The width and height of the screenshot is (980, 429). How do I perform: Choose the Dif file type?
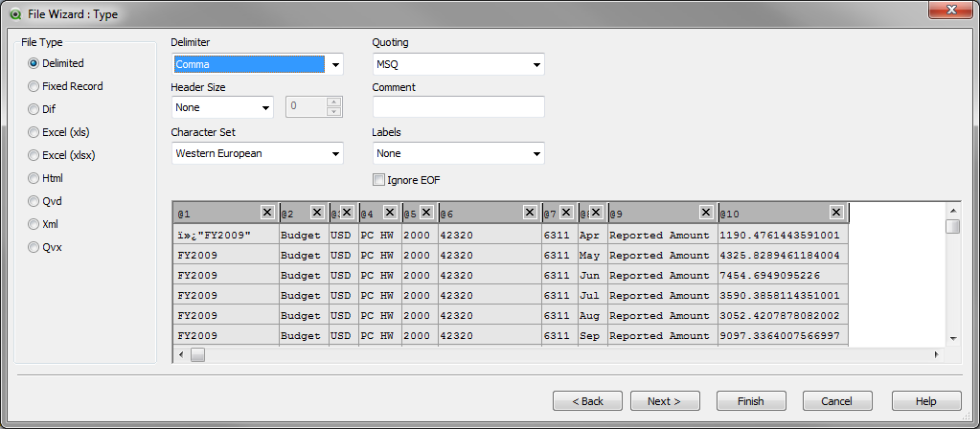coord(41,109)
